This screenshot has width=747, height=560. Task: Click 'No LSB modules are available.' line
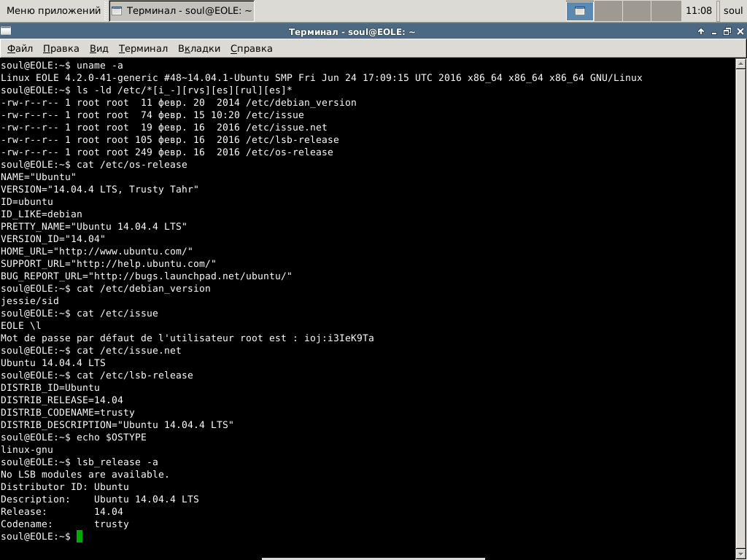pos(85,474)
